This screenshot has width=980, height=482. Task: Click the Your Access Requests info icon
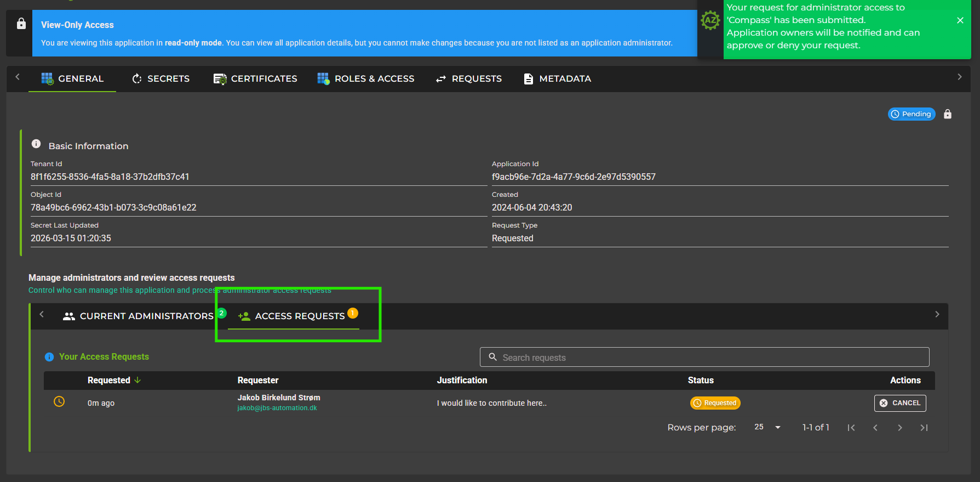click(49, 357)
